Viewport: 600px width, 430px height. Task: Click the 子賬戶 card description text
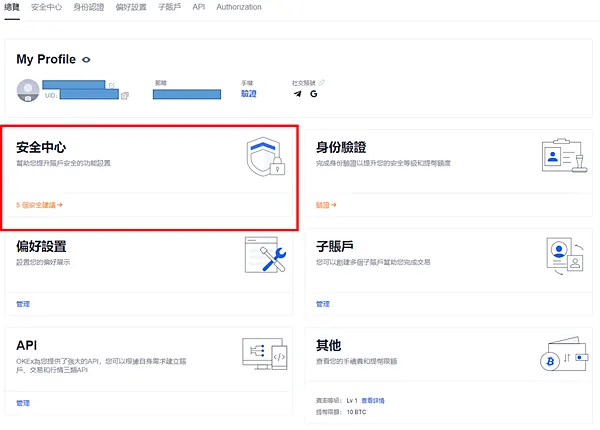click(373, 262)
